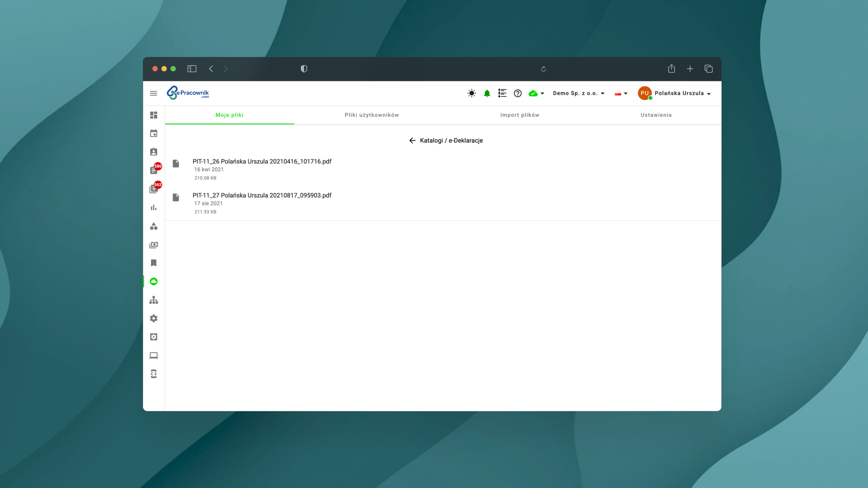Open PIT-11_26 Polańska Urszula pdf file
This screenshot has width=868, height=488.
[262, 161]
